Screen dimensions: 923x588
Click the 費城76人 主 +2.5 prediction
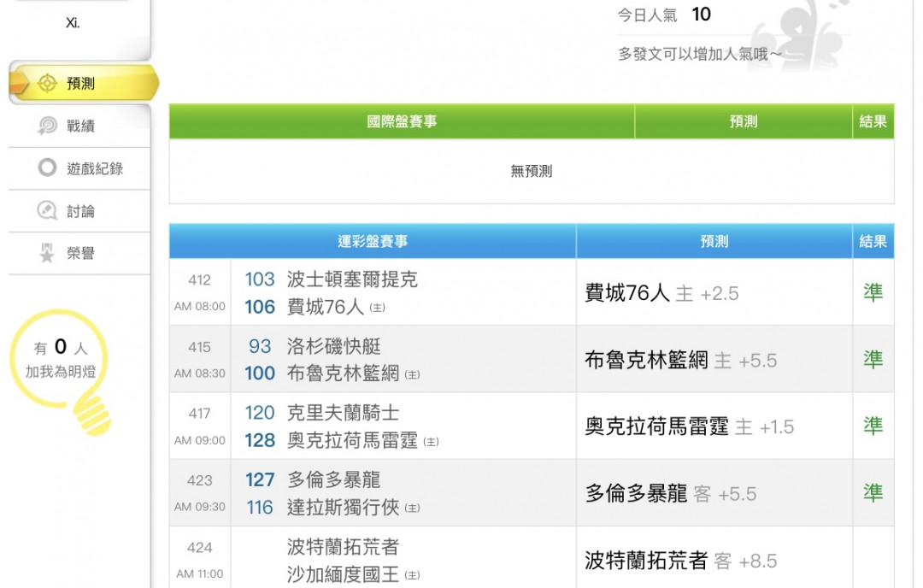click(x=661, y=292)
